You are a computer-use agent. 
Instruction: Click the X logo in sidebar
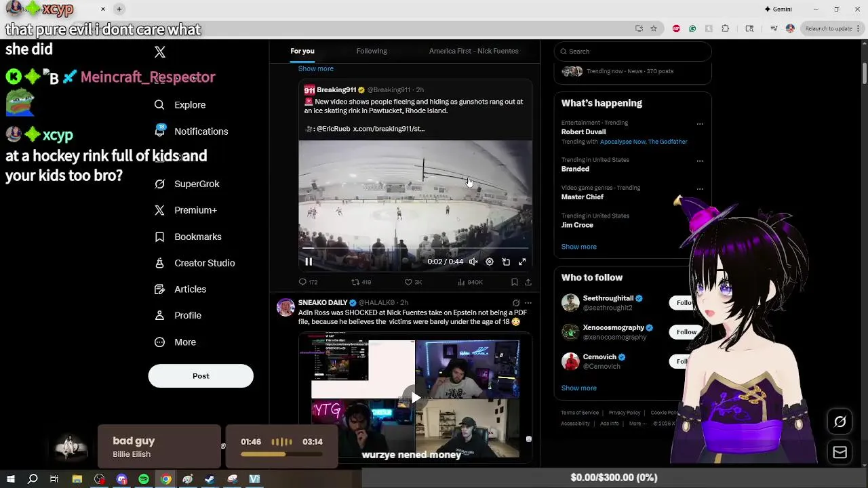coord(159,52)
